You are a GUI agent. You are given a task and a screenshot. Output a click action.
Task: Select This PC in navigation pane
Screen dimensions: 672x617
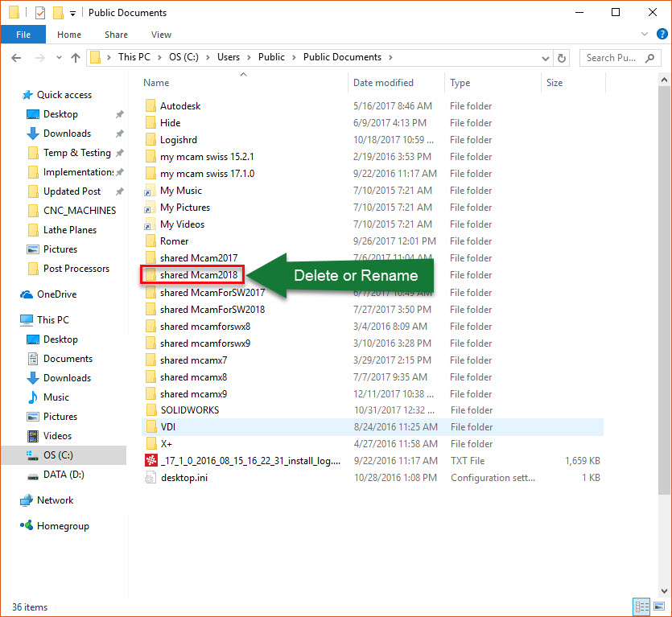point(53,319)
